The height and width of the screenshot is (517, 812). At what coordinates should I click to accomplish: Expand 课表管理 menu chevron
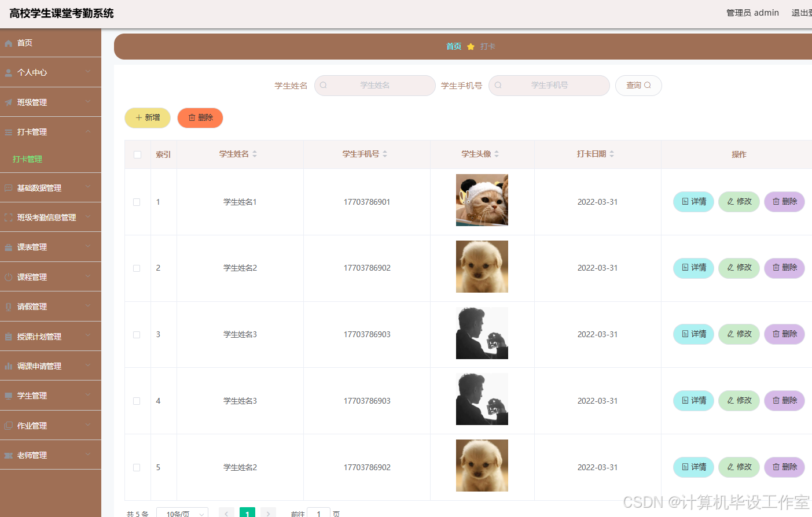pyautogui.click(x=88, y=246)
